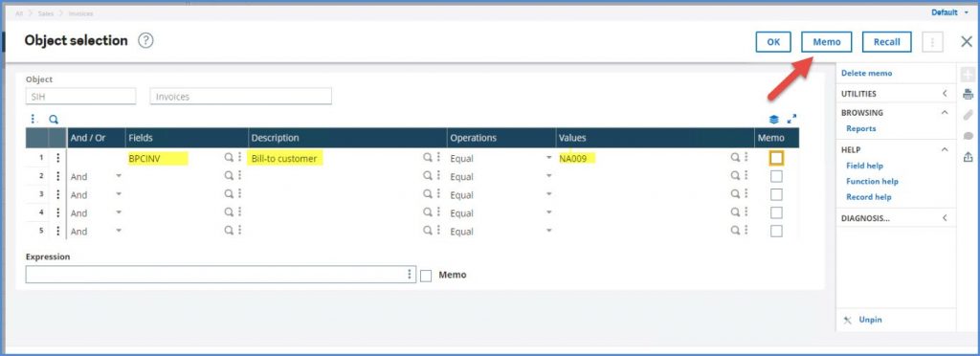
Task: Click the Fields lookup magnifier in row 3
Action: pyautogui.click(x=230, y=194)
